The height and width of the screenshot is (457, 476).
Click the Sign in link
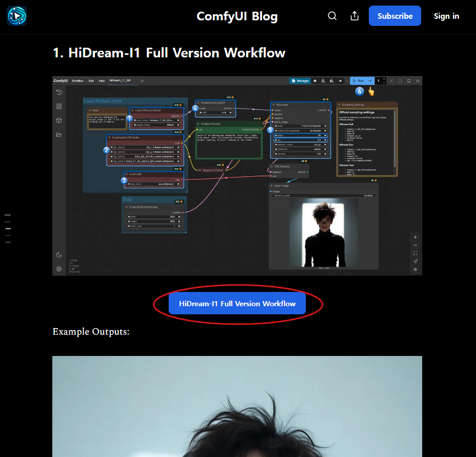(446, 16)
